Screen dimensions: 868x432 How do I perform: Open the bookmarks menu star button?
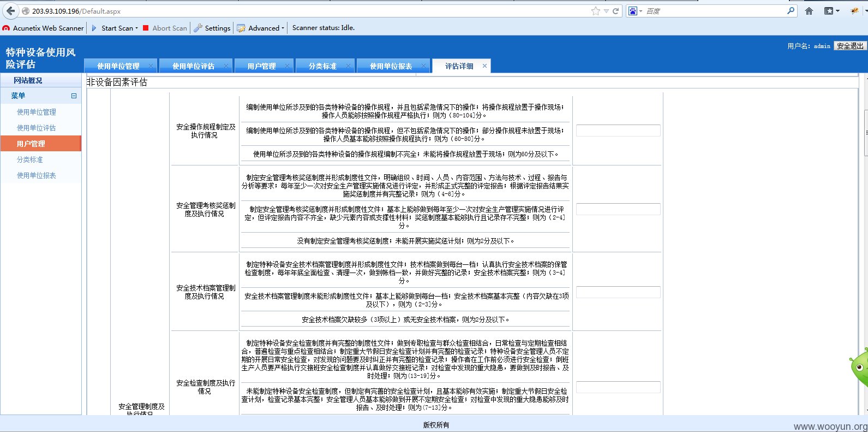click(x=831, y=11)
